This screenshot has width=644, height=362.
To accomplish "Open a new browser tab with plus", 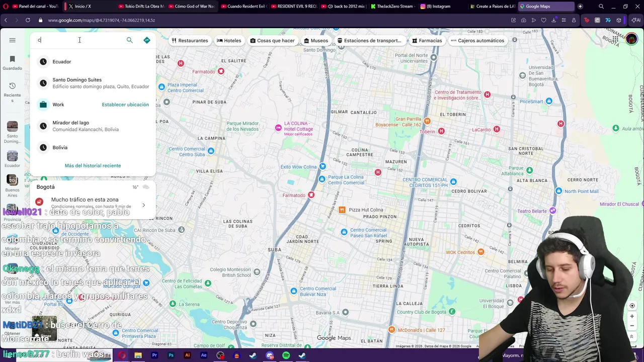I will [x=580, y=7].
